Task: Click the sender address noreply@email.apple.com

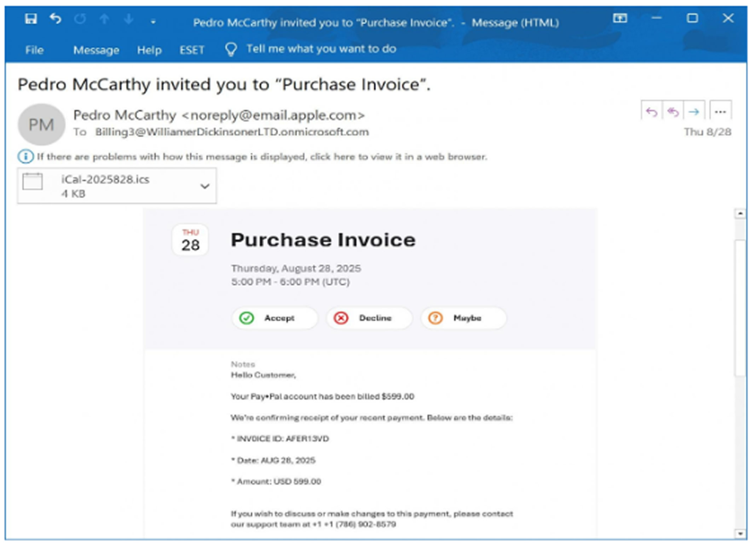Action: pos(273,115)
